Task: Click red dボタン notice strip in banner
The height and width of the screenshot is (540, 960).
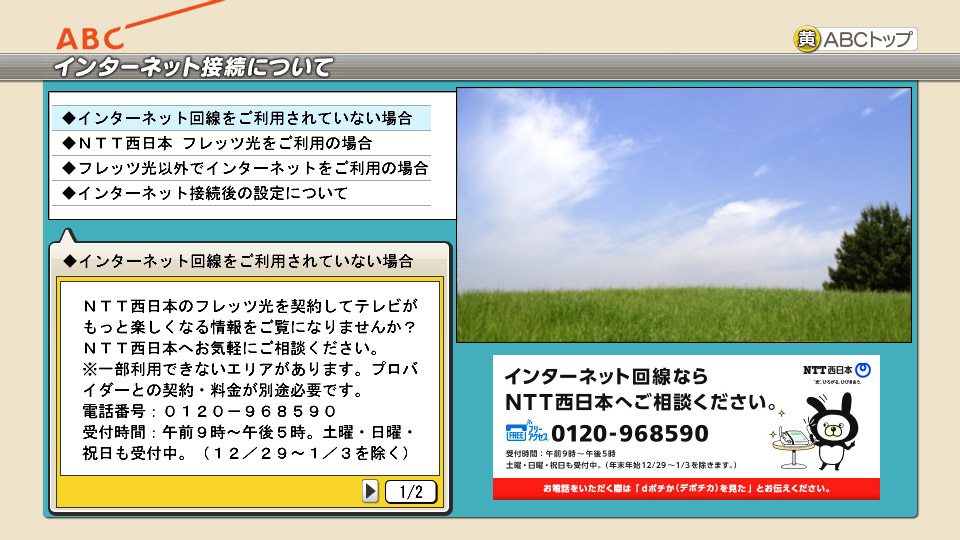Action: tap(686, 489)
